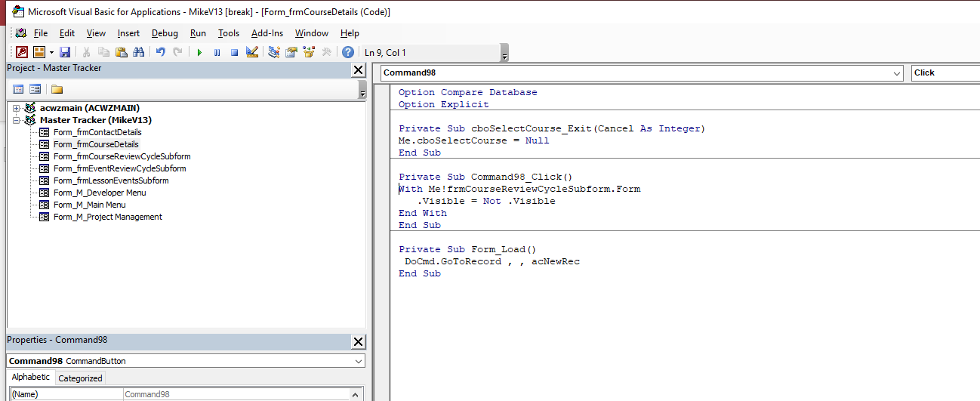Open the Run menu
Image resolution: width=980 pixels, height=401 pixels.
pos(198,33)
